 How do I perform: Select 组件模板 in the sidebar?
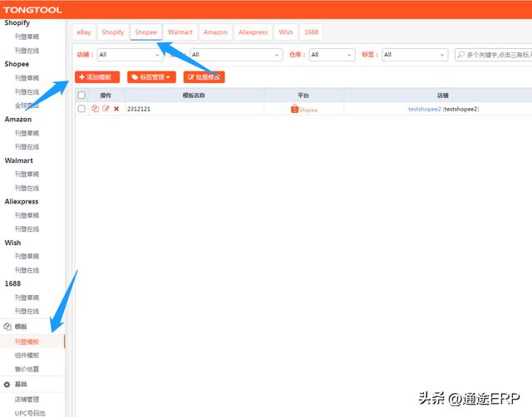point(27,356)
